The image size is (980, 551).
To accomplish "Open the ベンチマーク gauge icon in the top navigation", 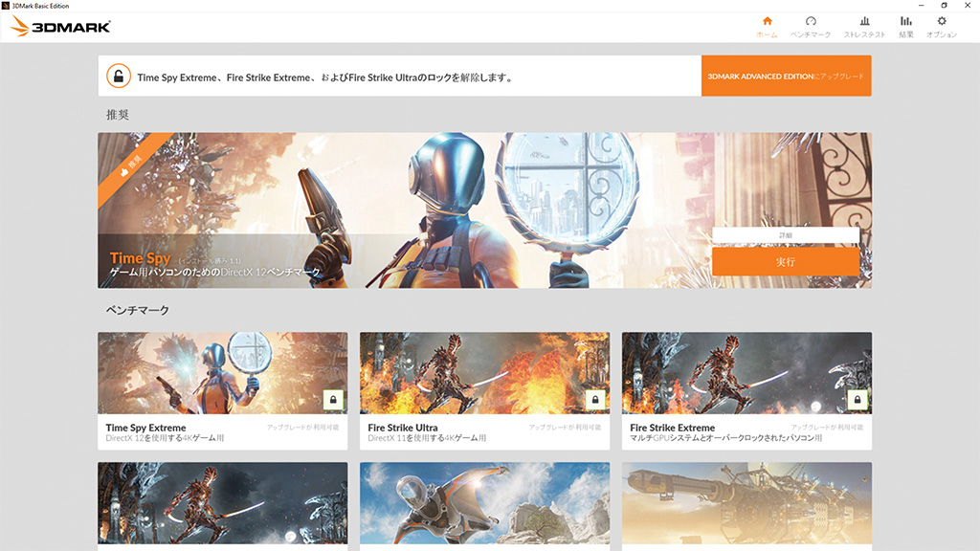I will (x=811, y=21).
